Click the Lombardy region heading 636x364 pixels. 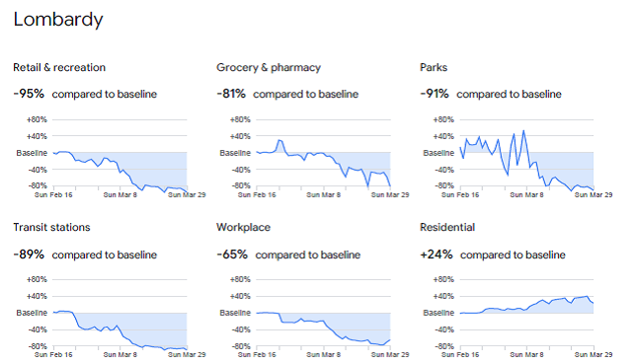(x=58, y=20)
